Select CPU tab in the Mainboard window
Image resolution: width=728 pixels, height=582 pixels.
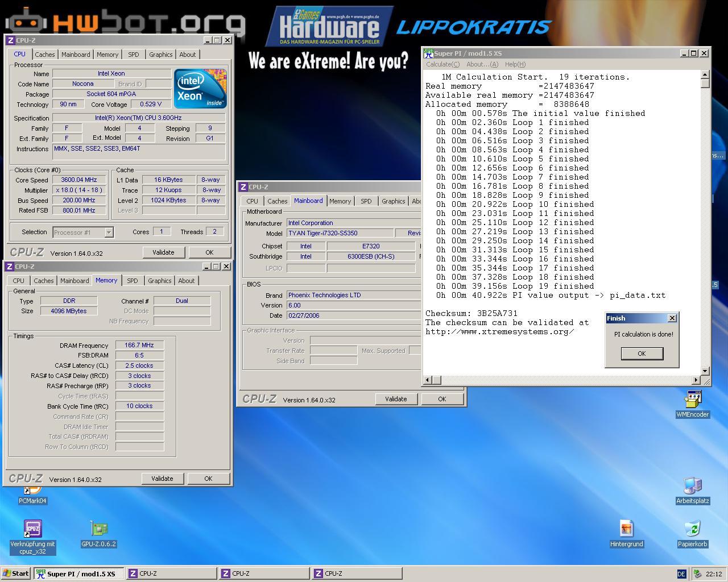coord(253,201)
